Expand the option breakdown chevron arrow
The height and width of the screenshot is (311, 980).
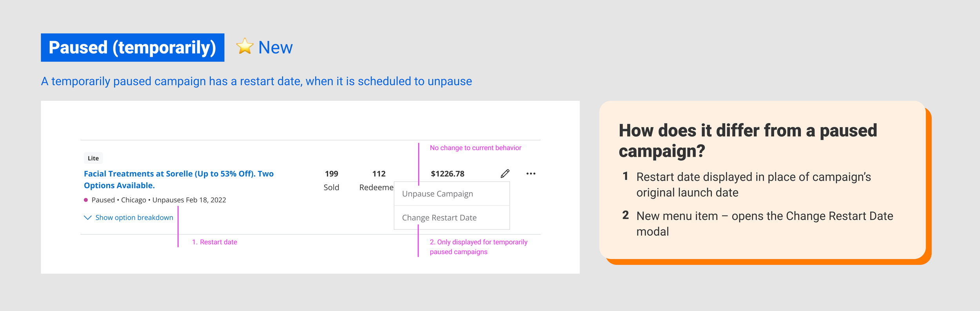88,217
